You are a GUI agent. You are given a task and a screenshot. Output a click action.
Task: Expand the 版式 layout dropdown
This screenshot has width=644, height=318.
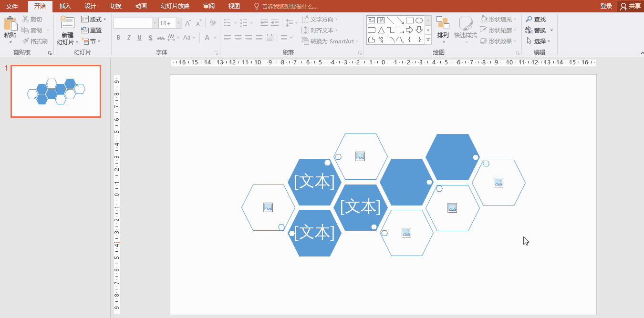[93, 19]
